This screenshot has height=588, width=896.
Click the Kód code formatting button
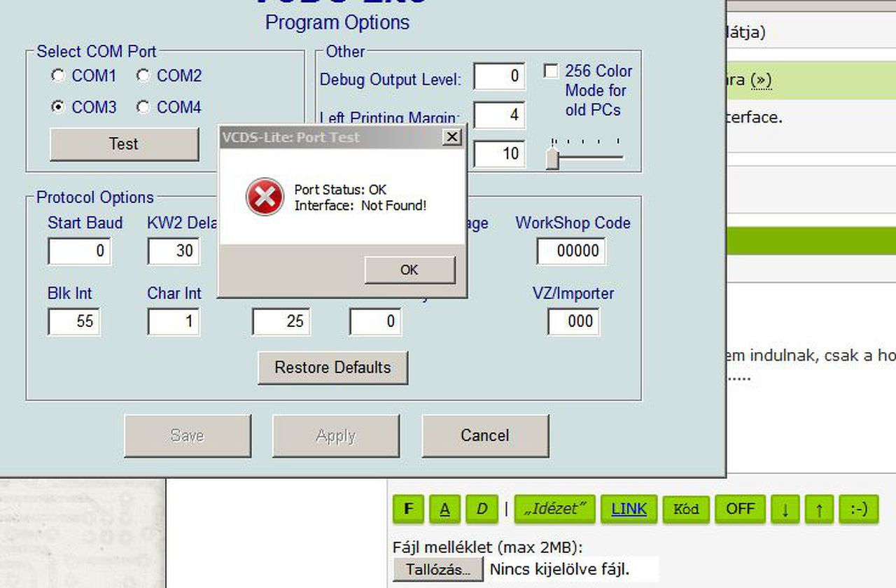[686, 509]
